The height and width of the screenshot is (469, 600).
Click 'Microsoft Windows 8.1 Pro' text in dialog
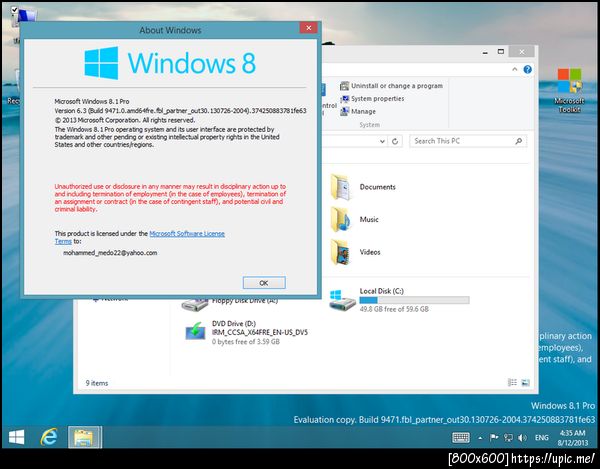click(92, 101)
